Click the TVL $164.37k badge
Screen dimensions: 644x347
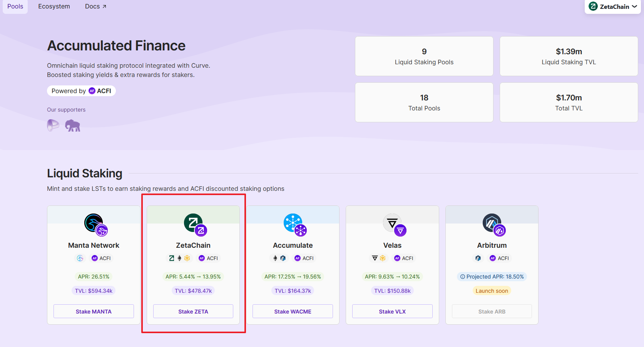(293, 291)
